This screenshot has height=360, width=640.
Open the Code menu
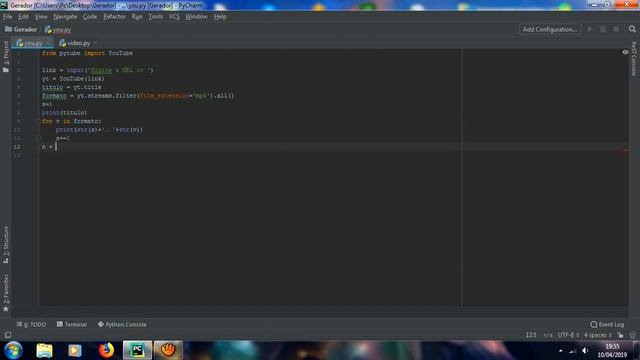pyautogui.click(x=90, y=17)
